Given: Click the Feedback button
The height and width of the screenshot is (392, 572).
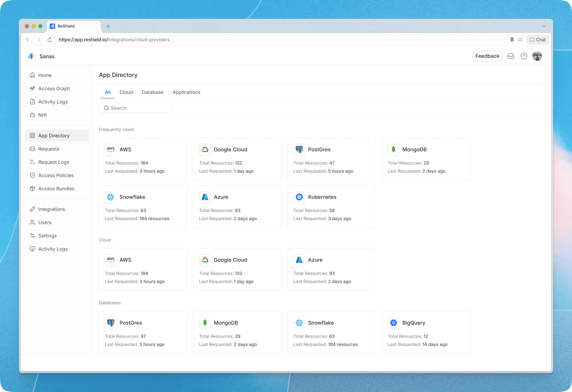Looking at the screenshot, I should point(487,56).
